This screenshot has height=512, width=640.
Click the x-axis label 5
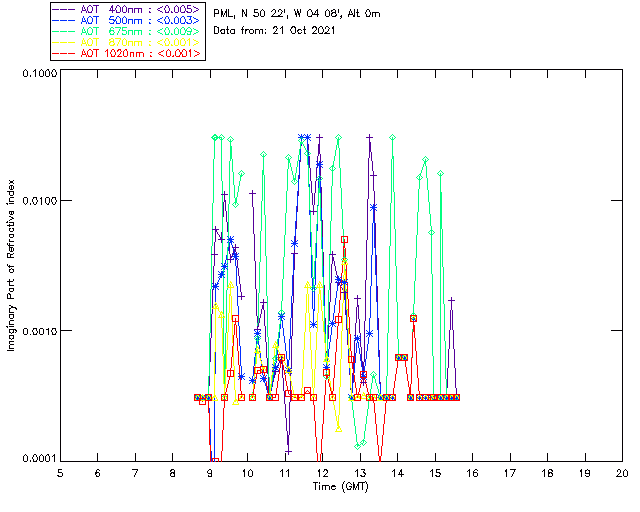60,473
